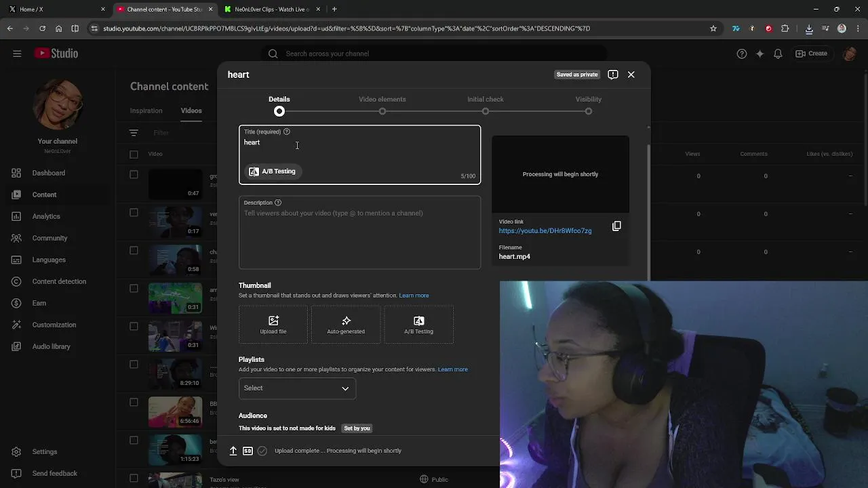Click the Title help question mark icon
Screen dimensions: 868x488
coord(287,131)
